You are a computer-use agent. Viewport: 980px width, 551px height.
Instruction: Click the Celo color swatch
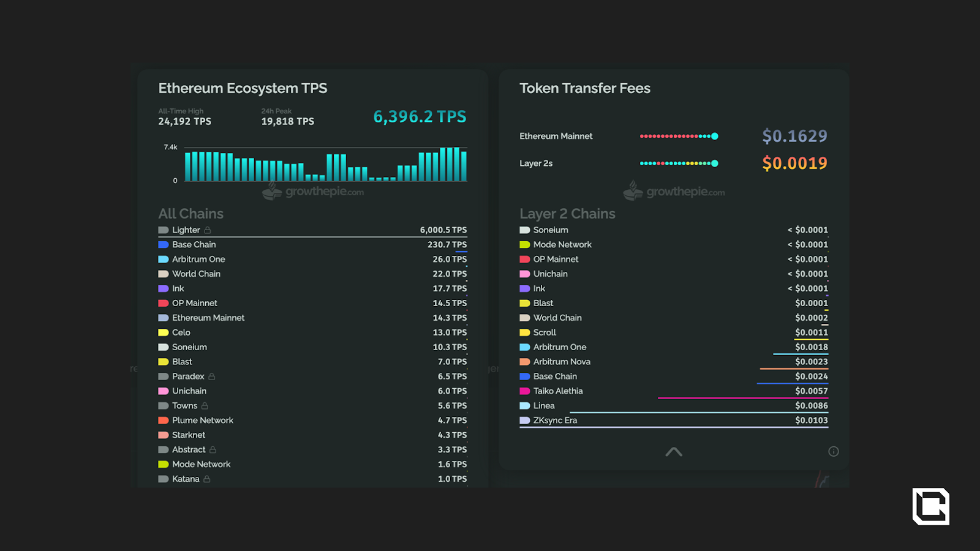coord(164,333)
